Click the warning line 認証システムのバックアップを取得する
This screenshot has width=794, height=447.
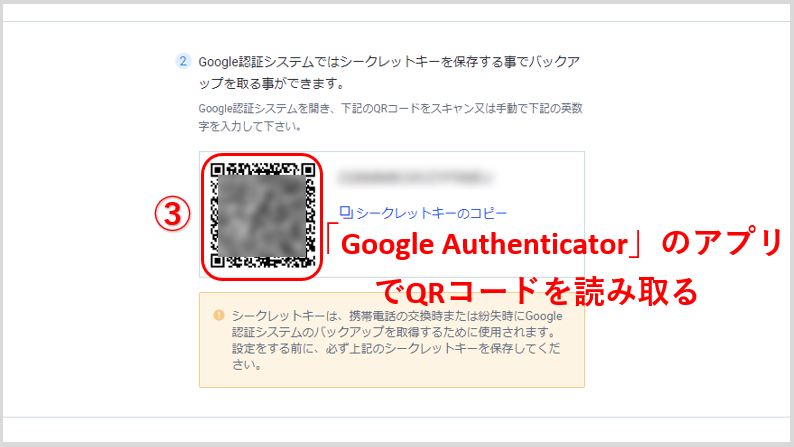point(394,332)
